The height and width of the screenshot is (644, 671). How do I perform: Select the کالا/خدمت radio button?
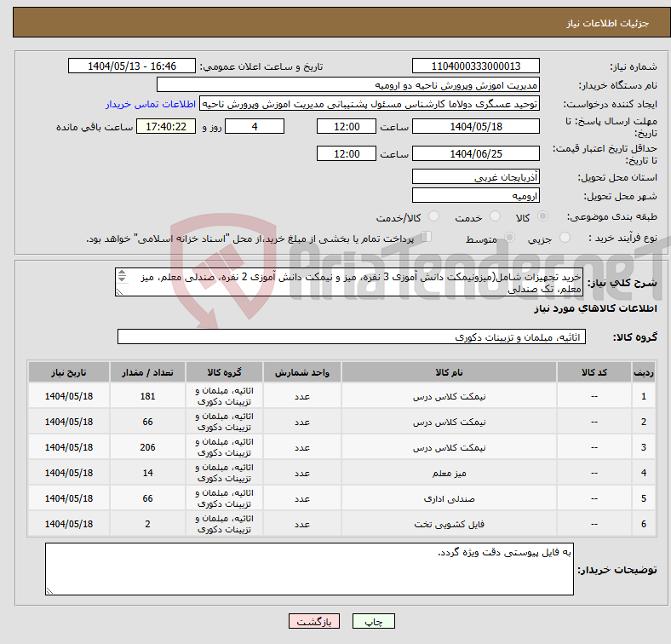coord(433,216)
